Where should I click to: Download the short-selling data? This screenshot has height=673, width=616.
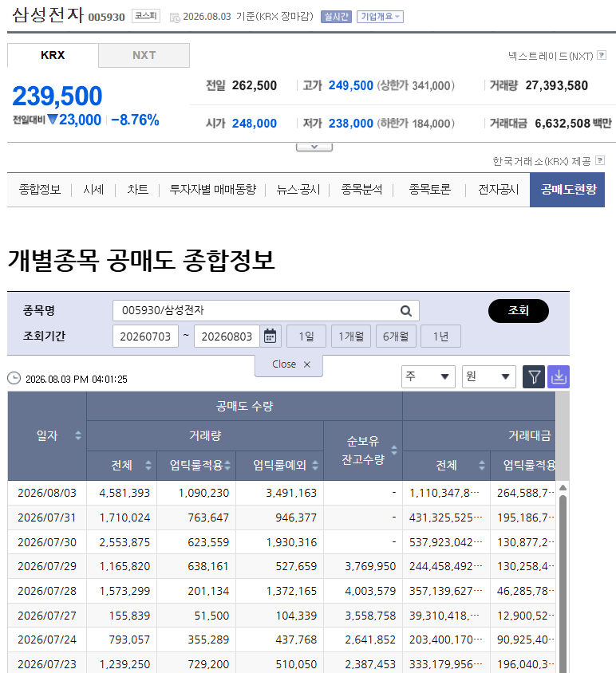tap(559, 377)
